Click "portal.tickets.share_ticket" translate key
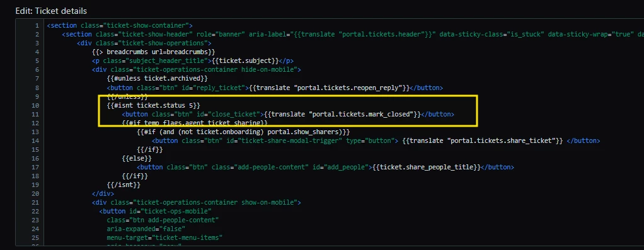 [x=501, y=141]
